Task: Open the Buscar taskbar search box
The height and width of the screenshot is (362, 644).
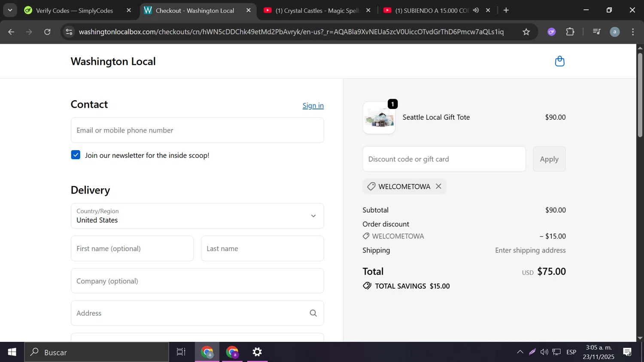Action: tap(97, 352)
